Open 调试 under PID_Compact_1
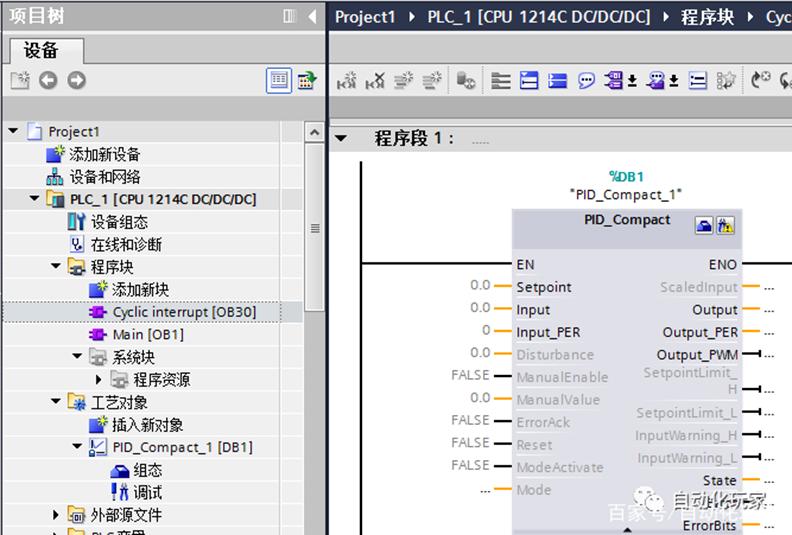Viewport: 792px width, 535px height. (x=147, y=493)
